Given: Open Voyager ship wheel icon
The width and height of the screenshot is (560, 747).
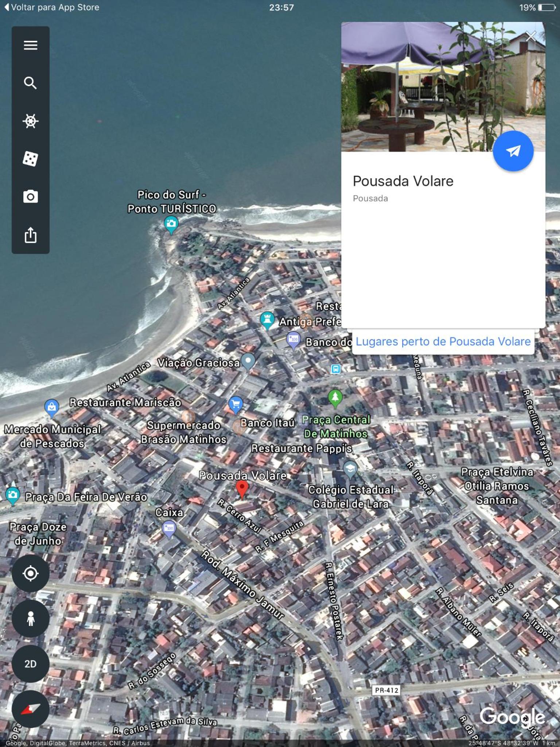Looking at the screenshot, I should 31,121.
